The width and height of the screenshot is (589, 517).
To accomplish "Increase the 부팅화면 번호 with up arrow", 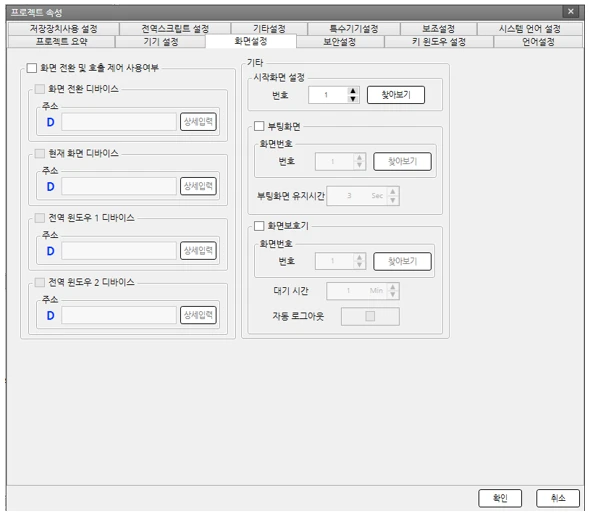I will pos(359,158).
